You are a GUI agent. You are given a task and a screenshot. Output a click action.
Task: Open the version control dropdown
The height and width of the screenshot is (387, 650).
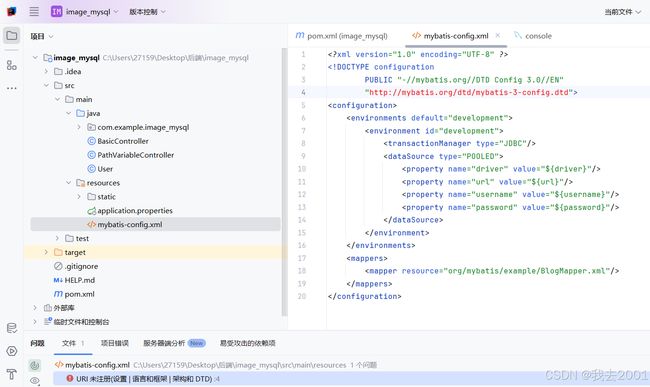[x=147, y=12]
